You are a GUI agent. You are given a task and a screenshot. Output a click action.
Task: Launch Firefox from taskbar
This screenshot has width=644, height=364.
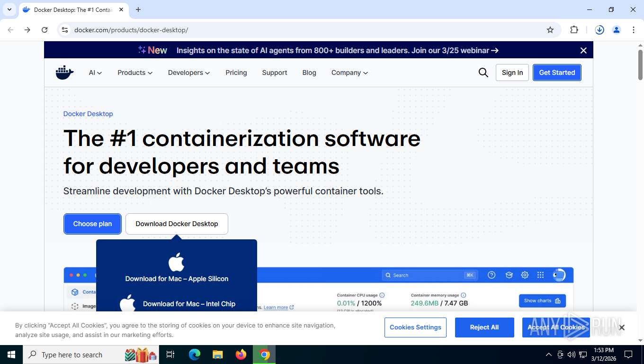[x=241, y=355]
